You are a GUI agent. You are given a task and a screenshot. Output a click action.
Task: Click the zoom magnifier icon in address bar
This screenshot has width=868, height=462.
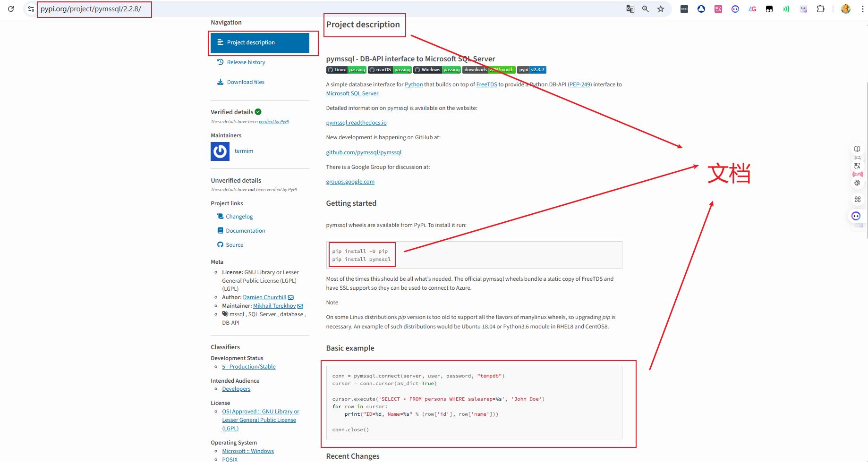645,9
